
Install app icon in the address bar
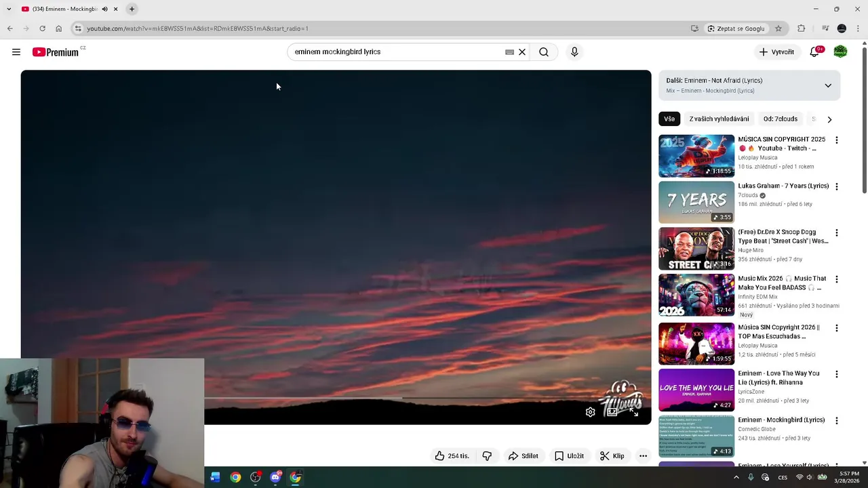coord(694,28)
